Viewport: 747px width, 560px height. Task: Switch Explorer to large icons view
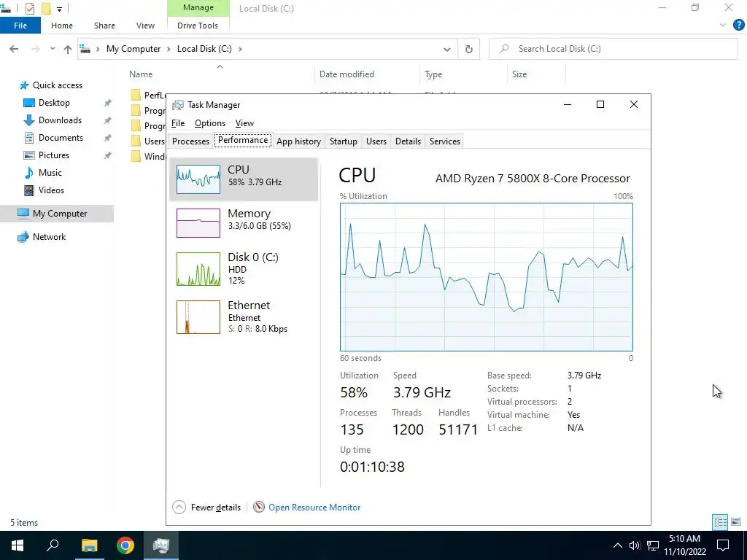point(736,522)
